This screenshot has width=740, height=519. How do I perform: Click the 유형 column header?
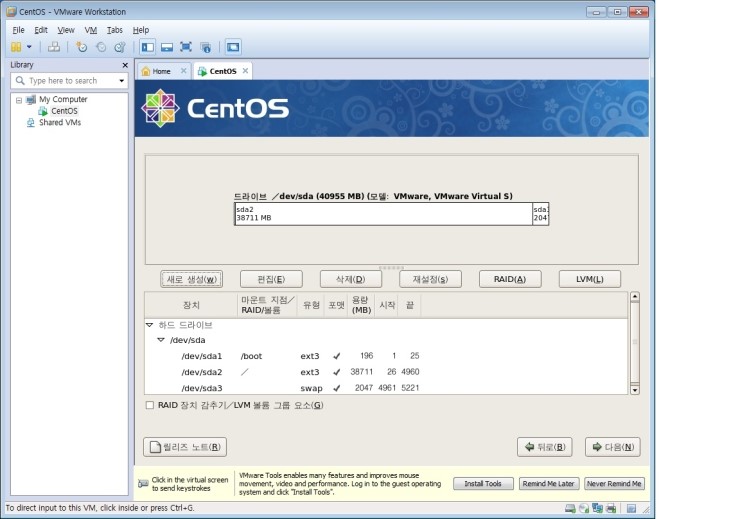pos(311,305)
